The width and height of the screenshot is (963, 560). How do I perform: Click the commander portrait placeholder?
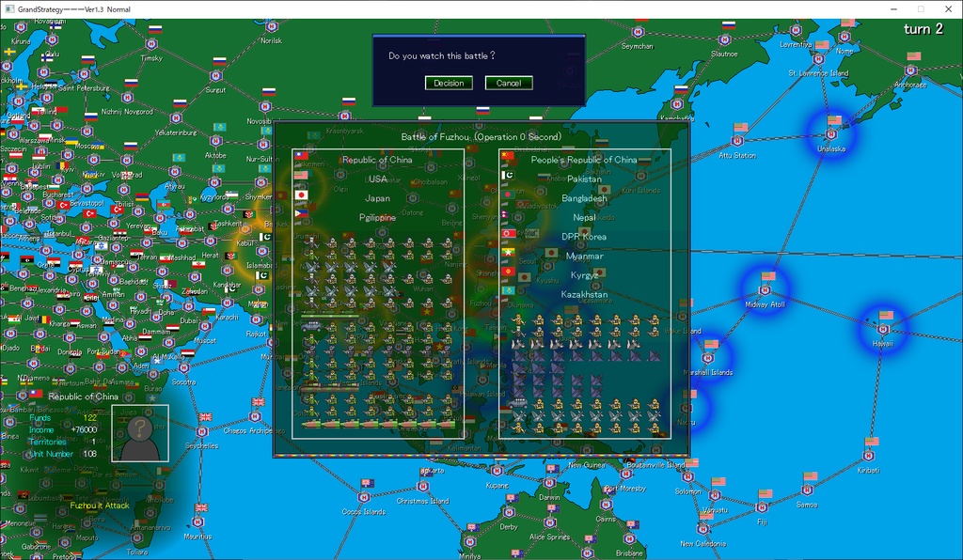click(139, 433)
